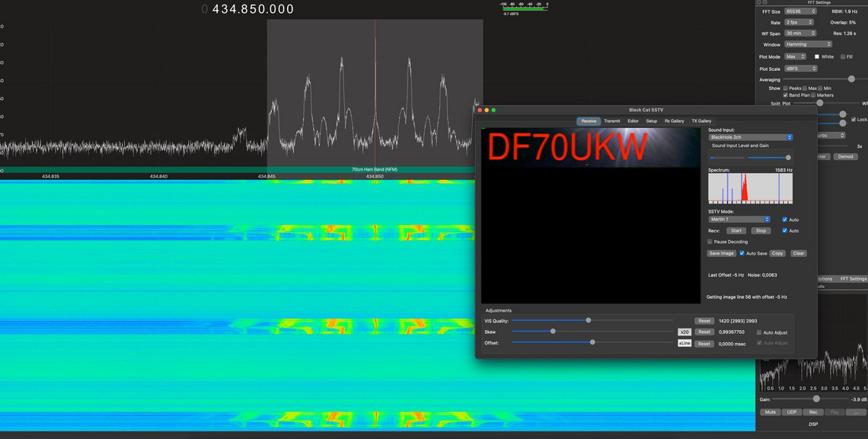Click the x20 skew multiplier button
The width and height of the screenshot is (868, 439).
point(685,332)
